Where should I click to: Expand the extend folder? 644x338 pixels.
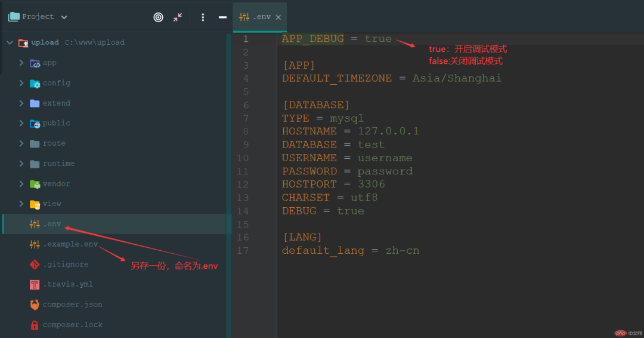click(21, 103)
